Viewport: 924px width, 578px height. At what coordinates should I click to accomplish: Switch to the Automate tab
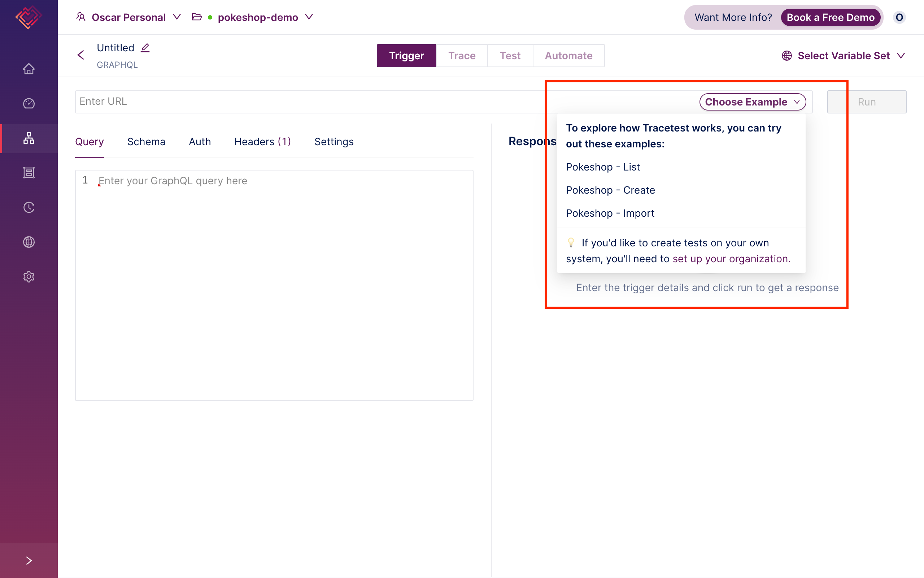click(x=568, y=56)
